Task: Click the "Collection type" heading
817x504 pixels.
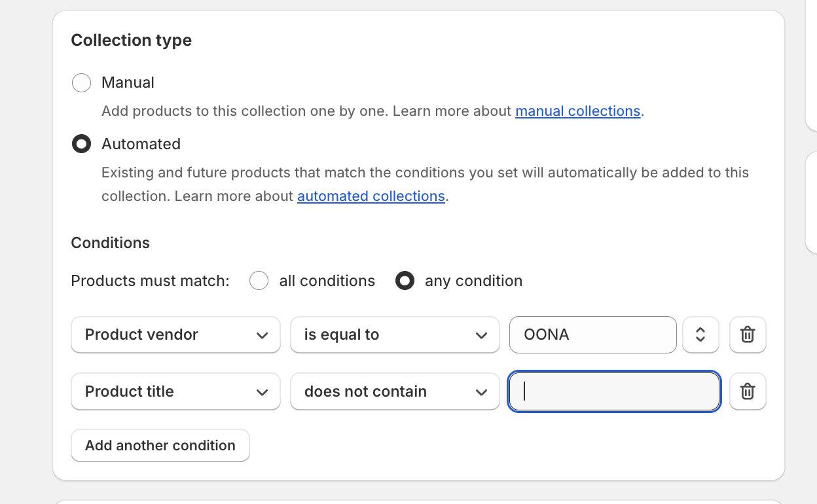Action: pyautogui.click(x=132, y=40)
